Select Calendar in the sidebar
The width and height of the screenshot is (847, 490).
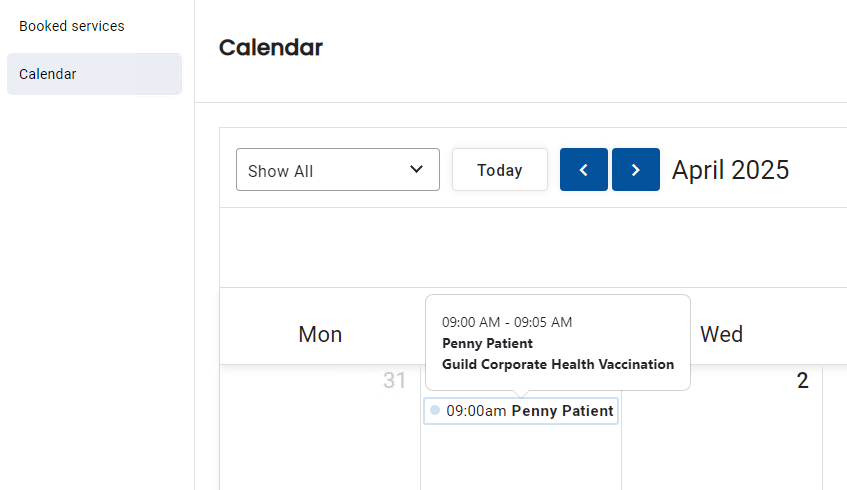tap(95, 74)
